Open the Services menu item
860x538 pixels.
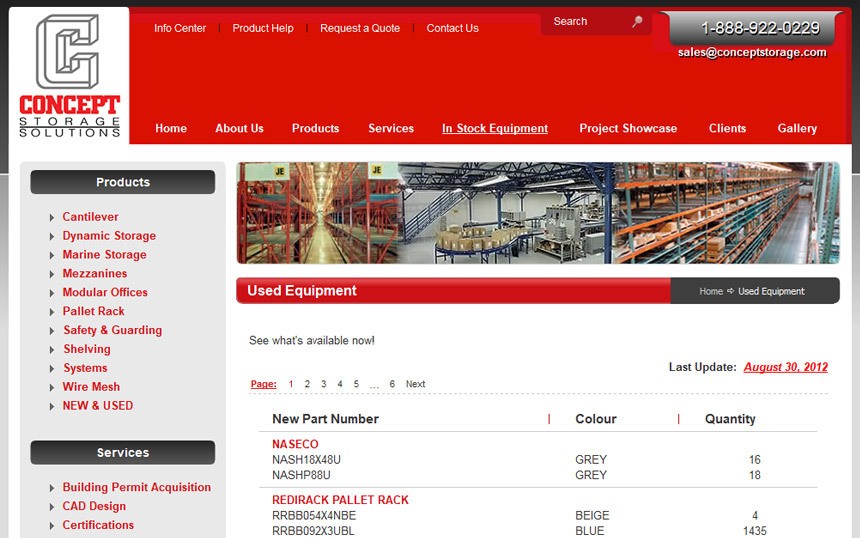(x=391, y=128)
